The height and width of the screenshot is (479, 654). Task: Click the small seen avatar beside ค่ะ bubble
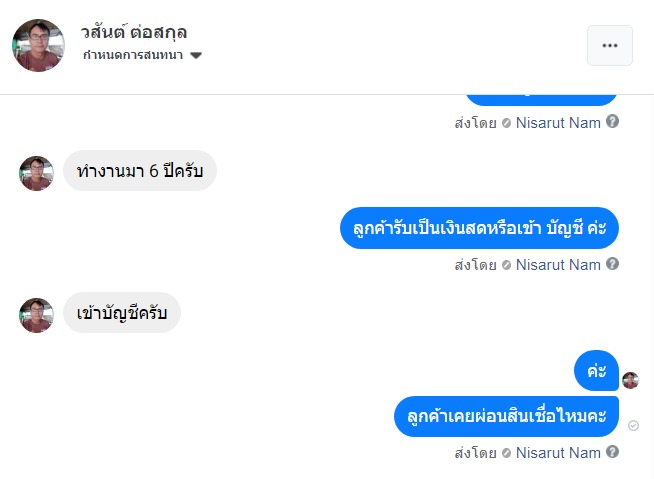coord(630,380)
